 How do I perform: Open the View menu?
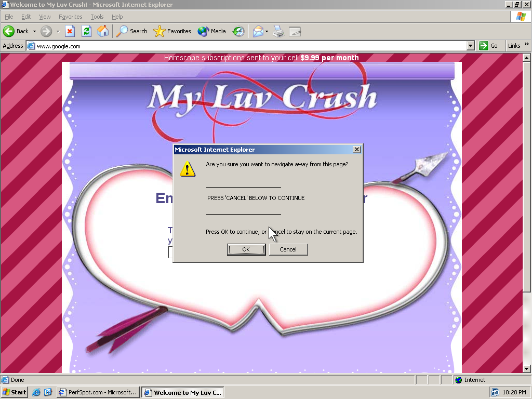[x=45, y=17]
